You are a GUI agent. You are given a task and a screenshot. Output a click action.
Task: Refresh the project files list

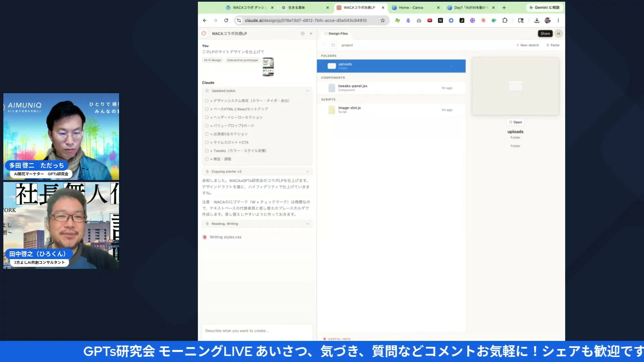[333, 45]
